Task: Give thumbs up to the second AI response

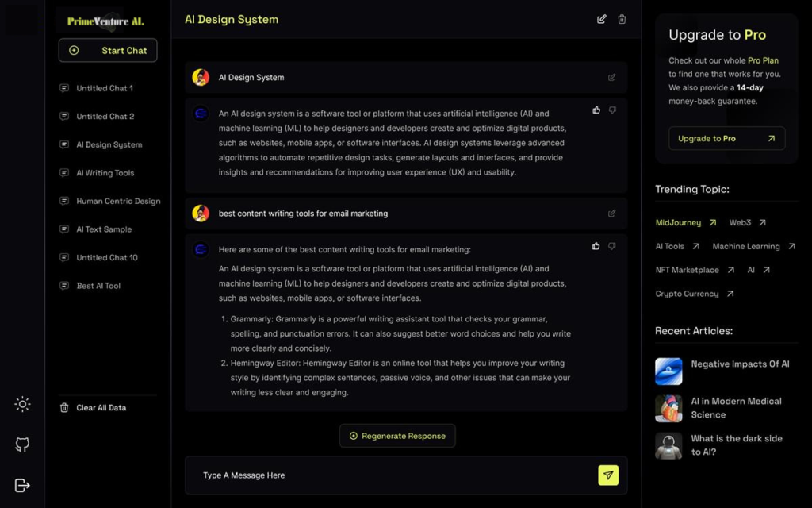Action: 596,246
